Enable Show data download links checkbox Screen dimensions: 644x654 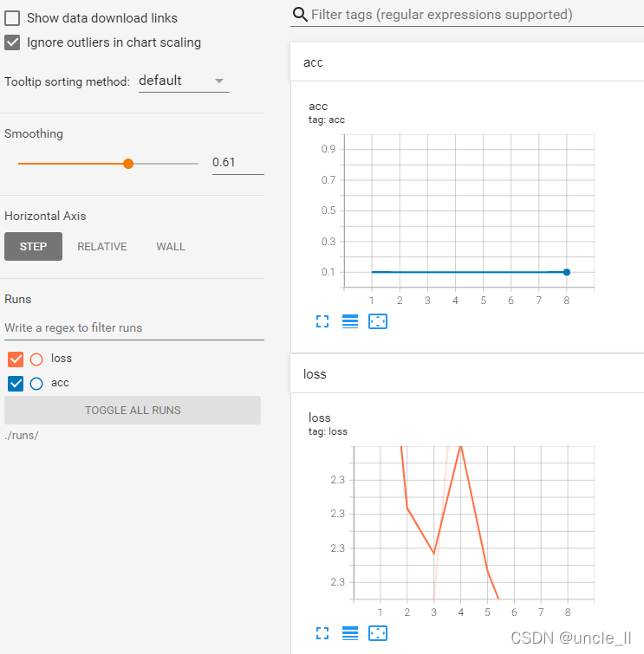12,18
